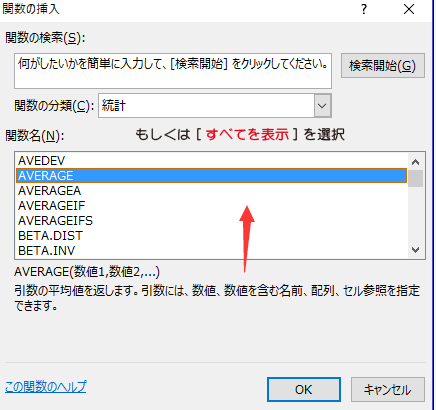Open the この関数のヘルプ link
Viewport: 436px width, 410px height.
pyautogui.click(x=46, y=387)
